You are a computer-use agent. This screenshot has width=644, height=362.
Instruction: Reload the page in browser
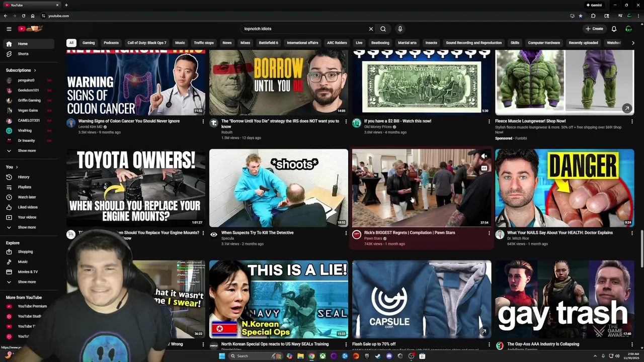click(x=23, y=16)
